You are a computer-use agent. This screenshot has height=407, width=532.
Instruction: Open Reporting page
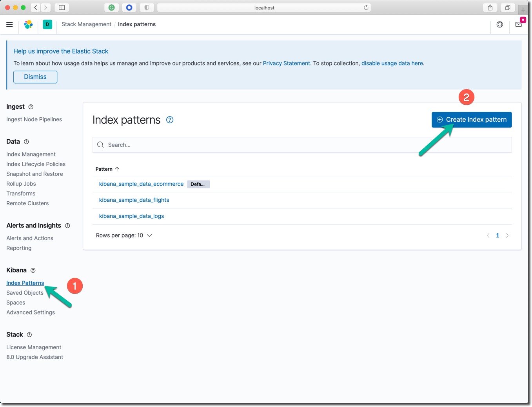(x=19, y=248)
